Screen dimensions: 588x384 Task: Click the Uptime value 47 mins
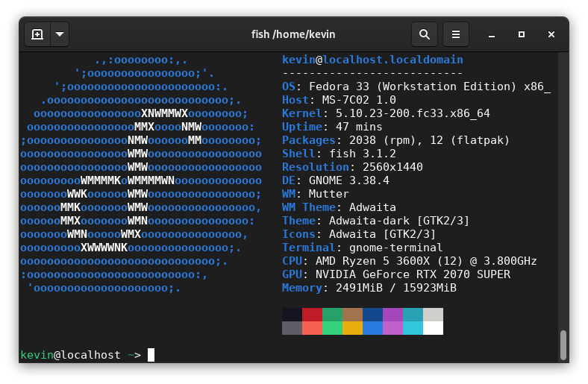[359, 127]
